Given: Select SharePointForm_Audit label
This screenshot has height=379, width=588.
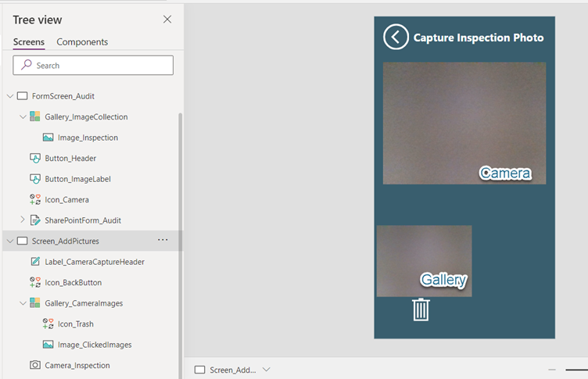Looking at the screenshot, I should [83, 220].
